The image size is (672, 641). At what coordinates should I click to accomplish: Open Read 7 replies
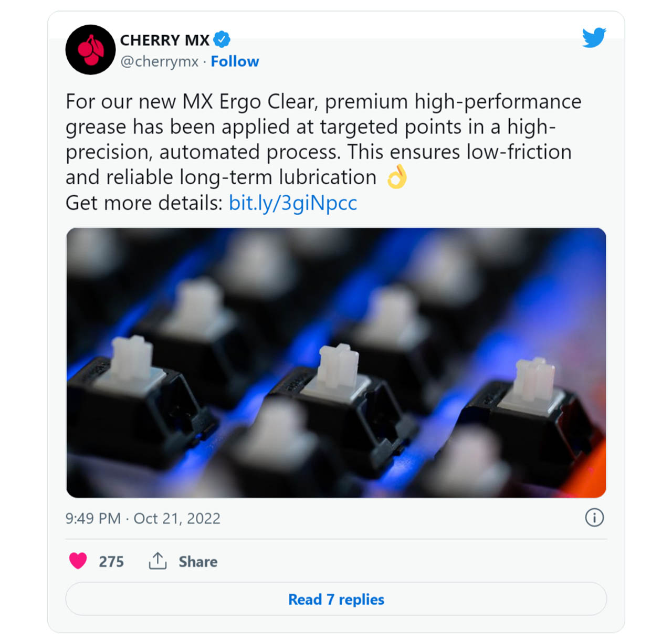coord(336,599)
